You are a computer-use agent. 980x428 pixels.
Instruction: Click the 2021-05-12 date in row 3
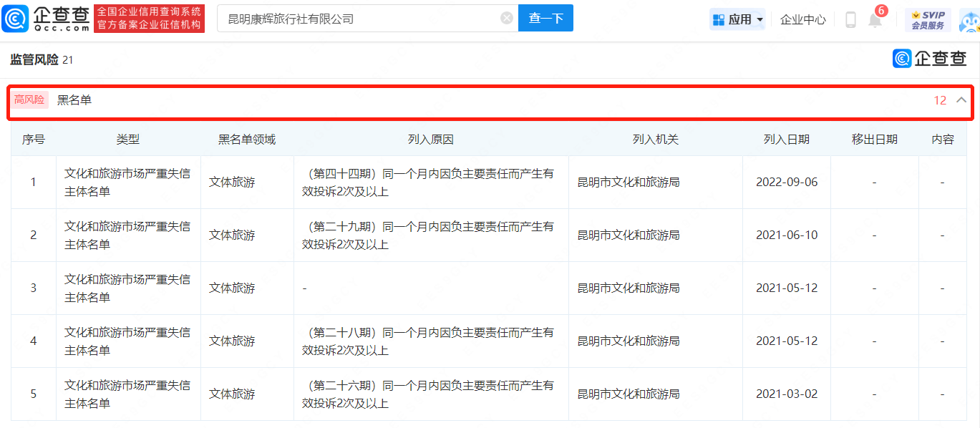coord(787,288)
